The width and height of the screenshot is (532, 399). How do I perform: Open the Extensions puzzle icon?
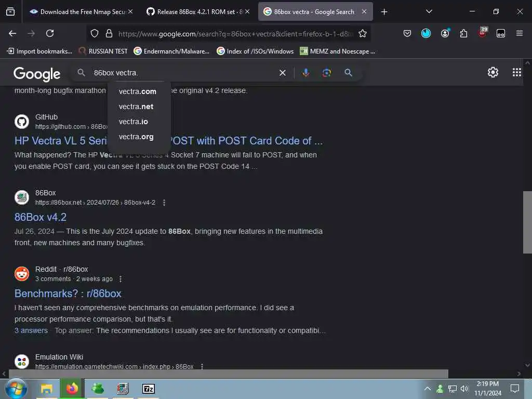tap(463, 33)
